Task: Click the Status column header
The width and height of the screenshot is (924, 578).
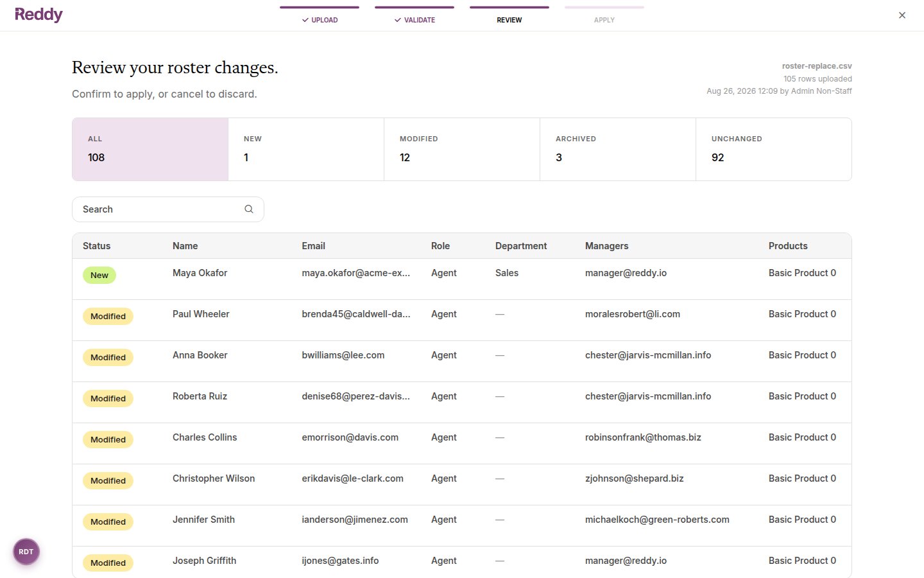Action: click(97, 246)
